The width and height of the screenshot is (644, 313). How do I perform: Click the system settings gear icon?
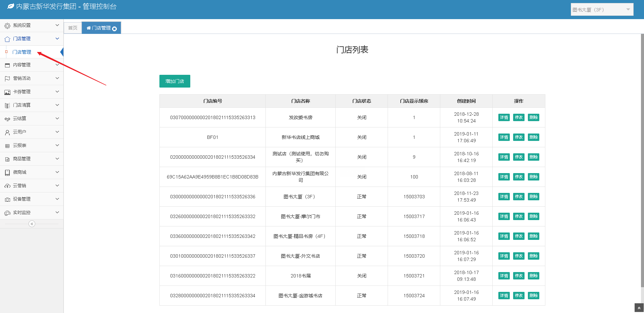tap(7, 26)
